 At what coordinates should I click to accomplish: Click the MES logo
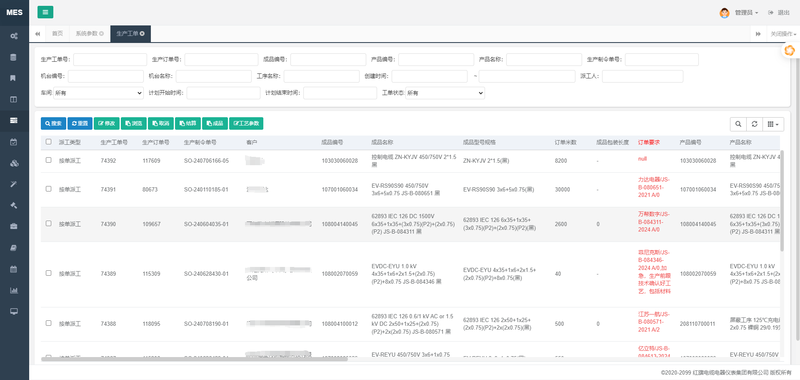(x=14, y=12)
